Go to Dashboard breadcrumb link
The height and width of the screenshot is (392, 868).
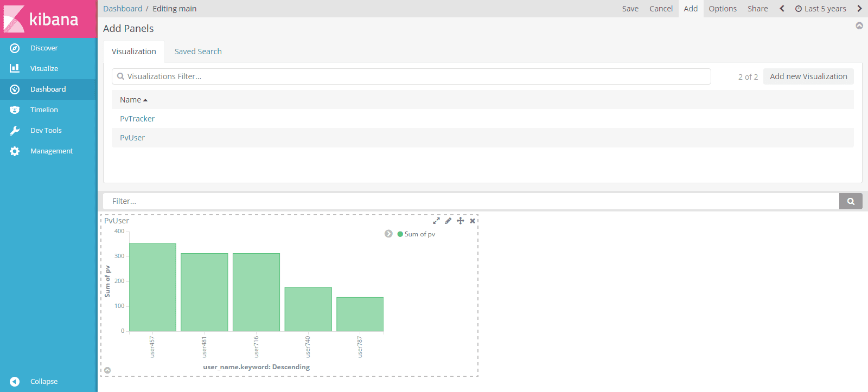[123, 9]
